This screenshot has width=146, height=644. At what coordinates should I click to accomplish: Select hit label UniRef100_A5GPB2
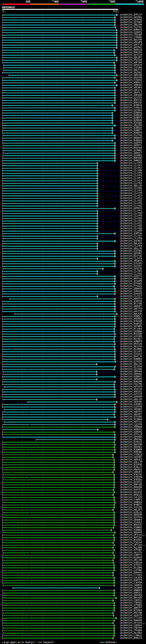coord(131,319)
